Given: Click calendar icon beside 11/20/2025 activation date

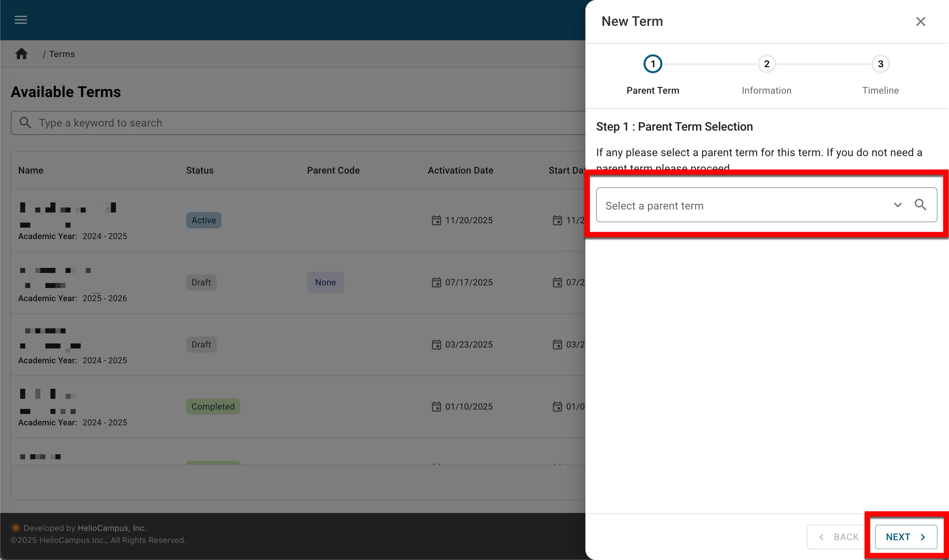Looking at the screenshot, I should tap(436, 220).
